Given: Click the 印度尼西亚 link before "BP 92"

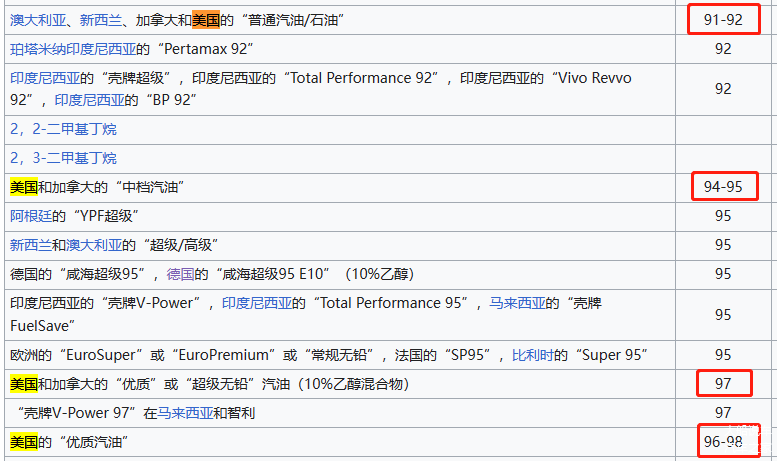Looking at the screenshot, I should click(83, 99).
